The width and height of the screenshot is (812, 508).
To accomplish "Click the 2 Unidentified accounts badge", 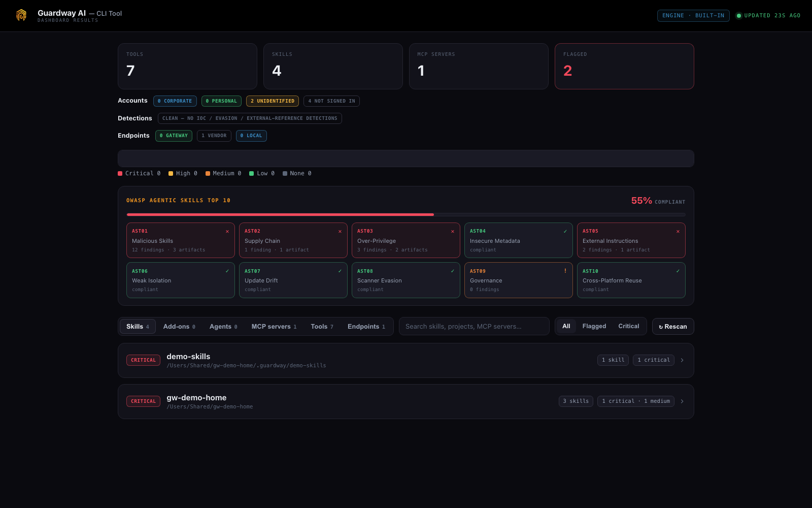I will [x=273, y=101].
